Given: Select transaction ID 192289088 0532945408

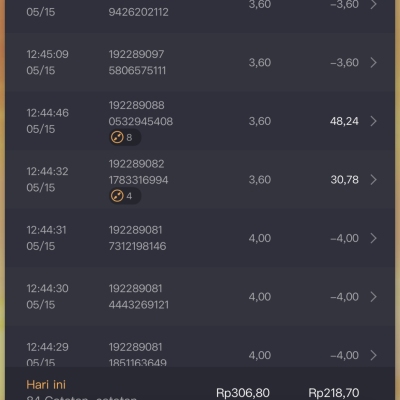Looking at the screenshot, I should coord(141,113).
